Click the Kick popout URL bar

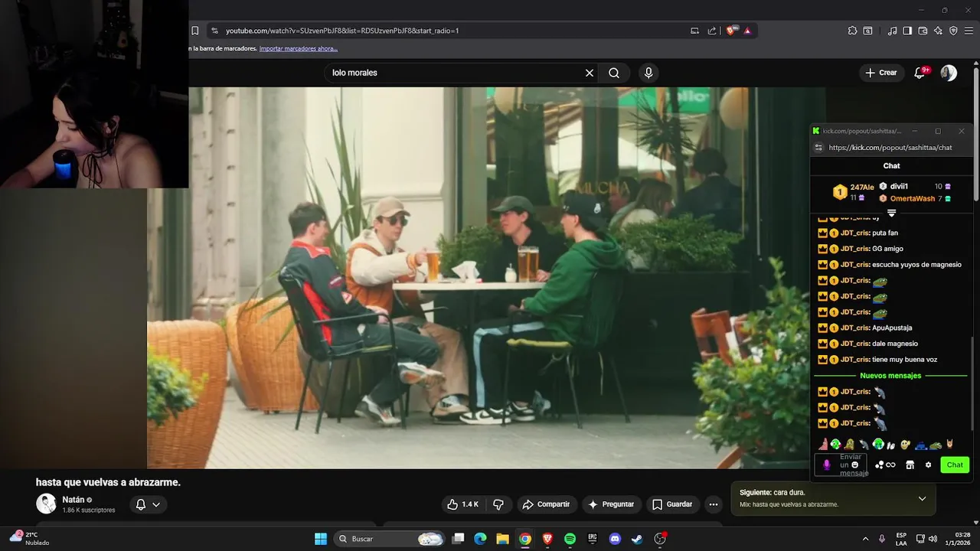[x=890, y=148]
